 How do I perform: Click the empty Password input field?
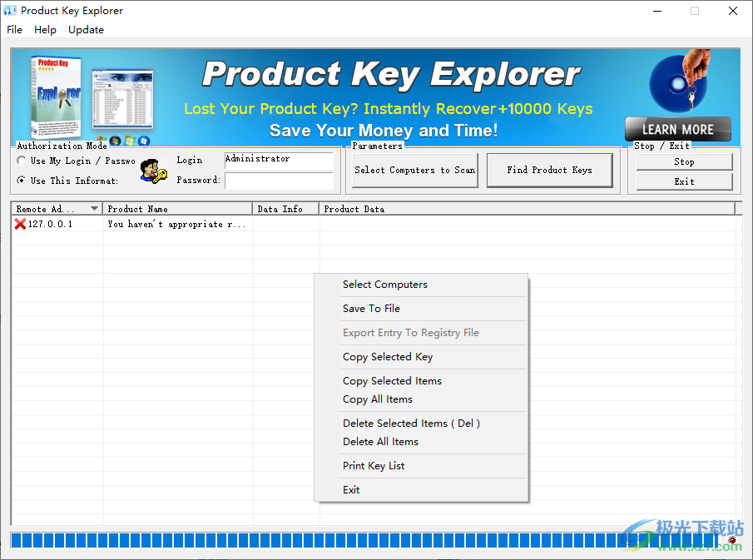point(279,181)
